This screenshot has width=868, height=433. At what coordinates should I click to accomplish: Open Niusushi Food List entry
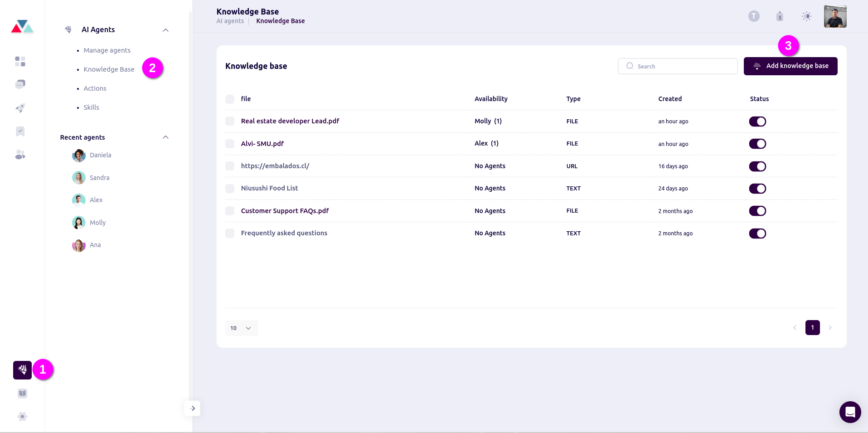(x=270, y=188)
